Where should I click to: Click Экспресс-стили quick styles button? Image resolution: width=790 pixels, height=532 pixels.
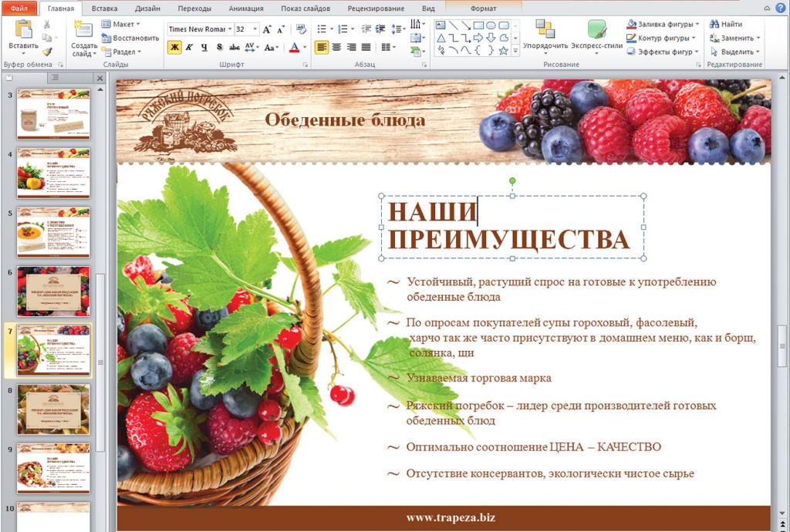[x=596, y=36]
